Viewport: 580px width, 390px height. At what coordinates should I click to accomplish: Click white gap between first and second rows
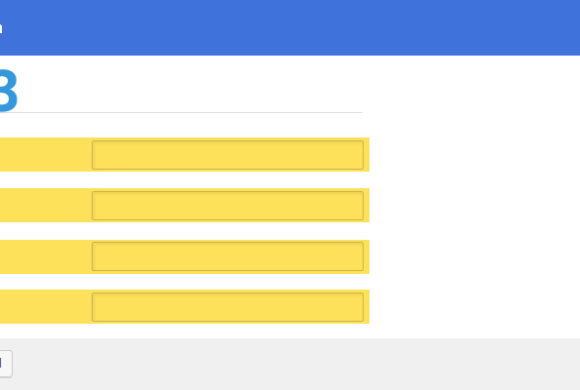tap(185, 180)
